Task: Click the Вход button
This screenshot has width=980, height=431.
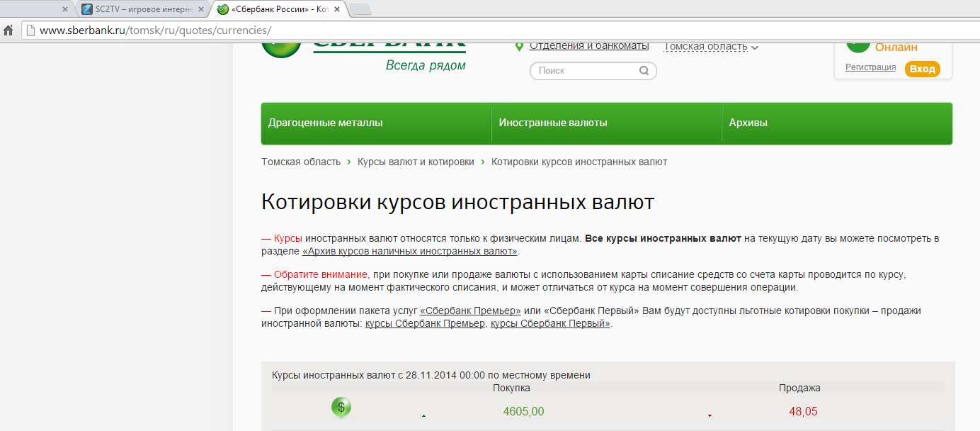Action: click(x=923, y=69)
